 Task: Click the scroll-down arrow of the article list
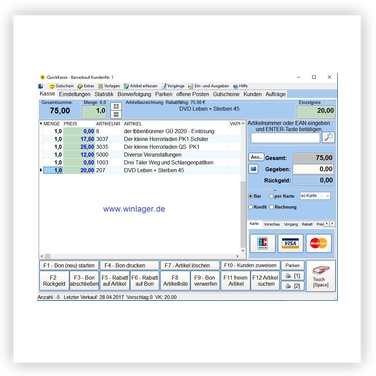click(x=243, y=251)
